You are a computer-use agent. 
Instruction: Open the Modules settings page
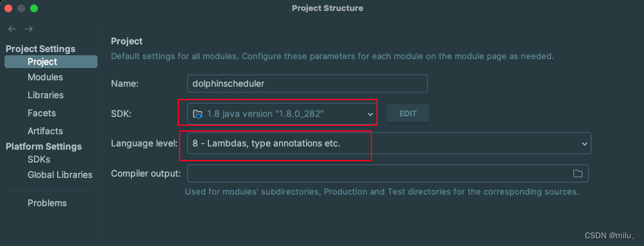pos(45,77)
